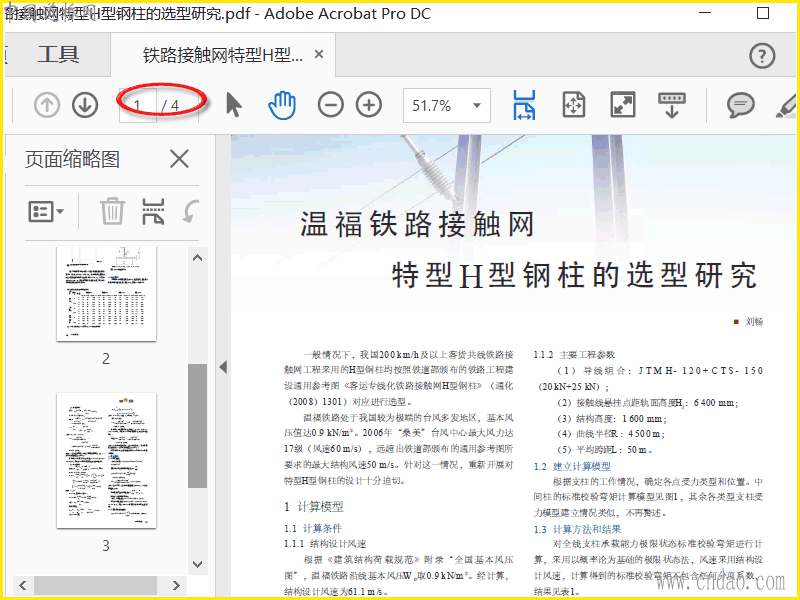800x600 pixels.
Task: Click the '1 计算模型' heading
Action: click(314, 507)
